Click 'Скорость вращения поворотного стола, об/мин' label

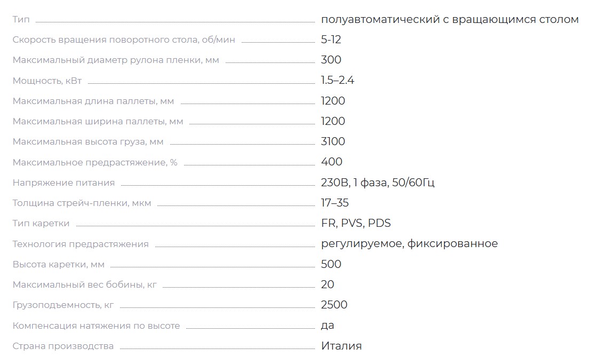tap(124, 40)
